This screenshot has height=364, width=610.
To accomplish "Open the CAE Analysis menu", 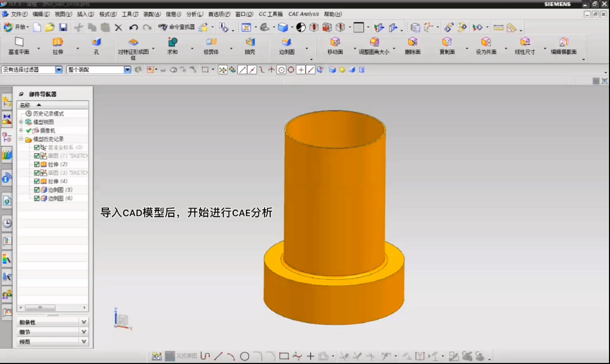I will point(303,14).
